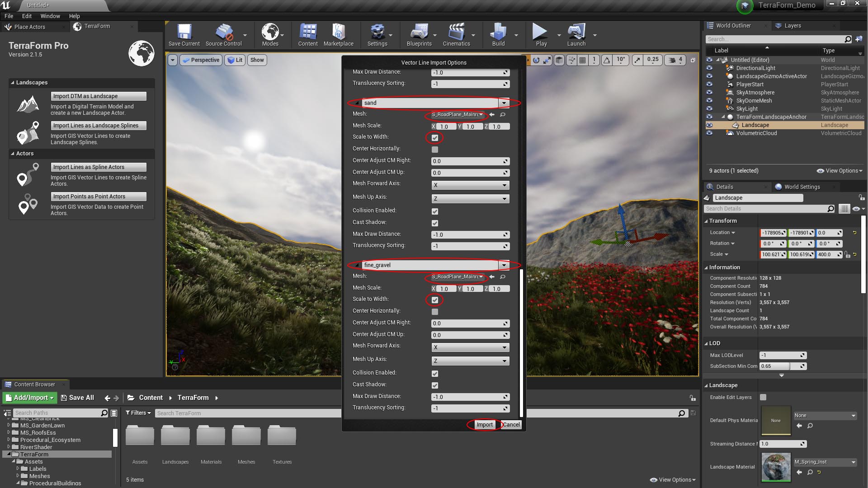Click Cancel in Vector Line Import Options
Viewport: 868px width, 488px height.
pos(511,425)
